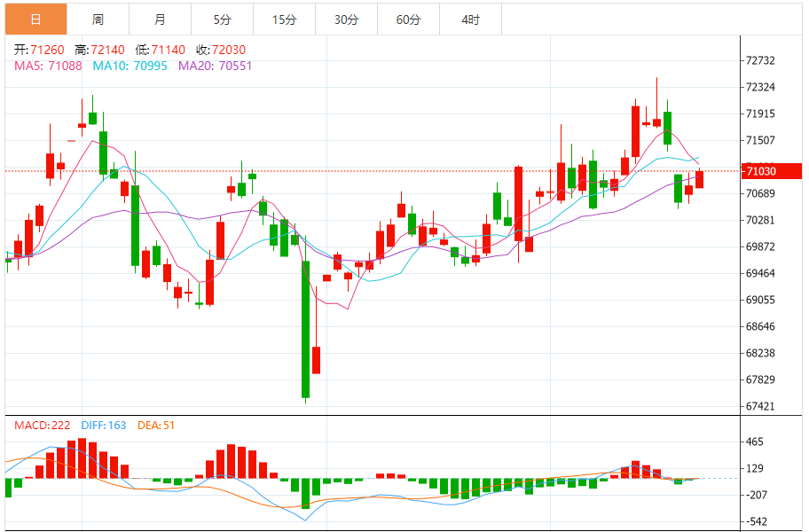The height and width of the screenshot is (532, 809).
Task: Click the 72324 price axis label
Action: 760,87
